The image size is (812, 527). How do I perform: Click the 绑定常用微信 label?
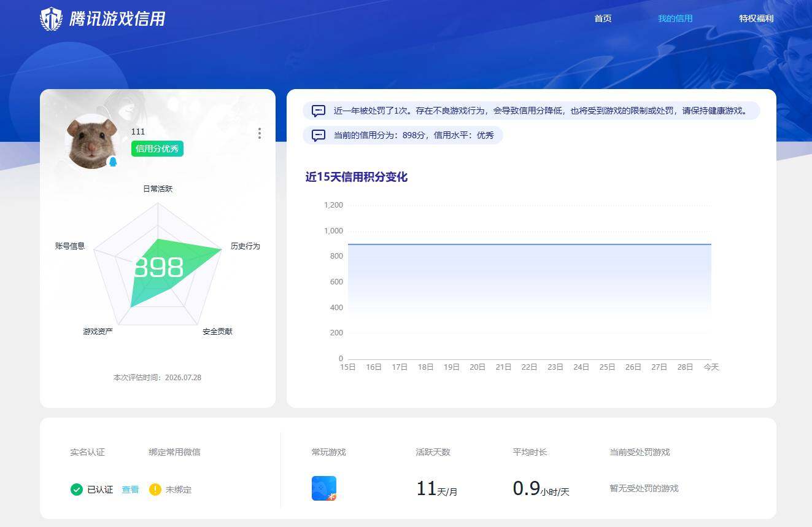174,452
